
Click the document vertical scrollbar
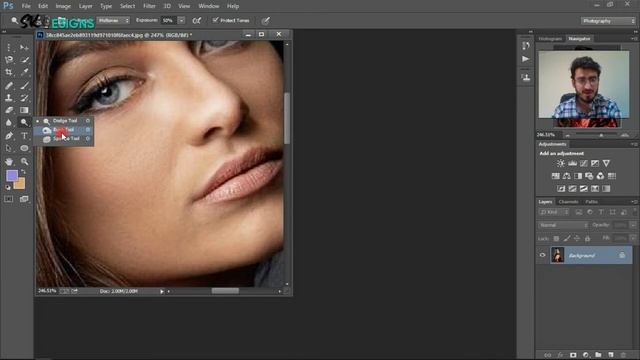(x=287, y=118)
